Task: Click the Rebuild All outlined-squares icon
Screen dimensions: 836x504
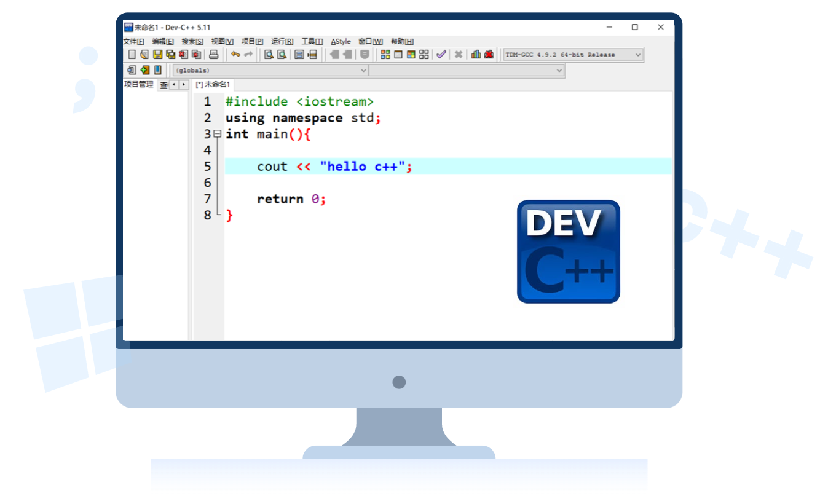Action: pyautogui.click(x=424, y=55)
